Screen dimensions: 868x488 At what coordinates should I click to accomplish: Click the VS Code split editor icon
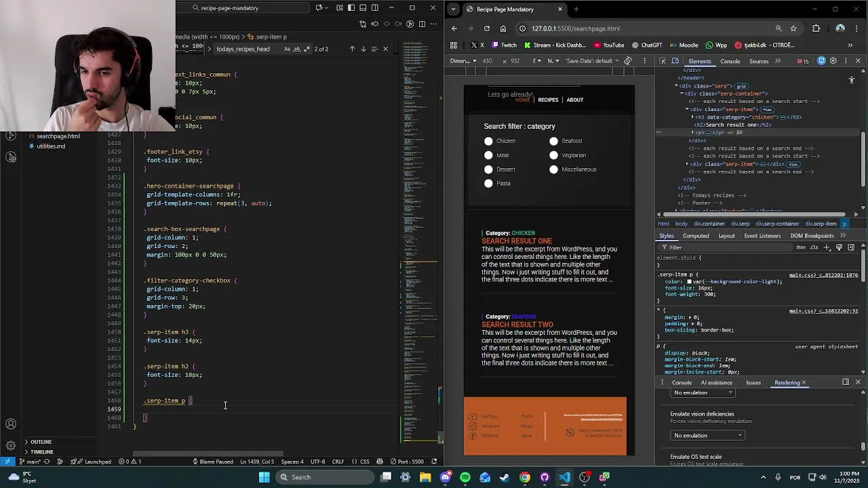pyautogui.click(x=422, y=24)
